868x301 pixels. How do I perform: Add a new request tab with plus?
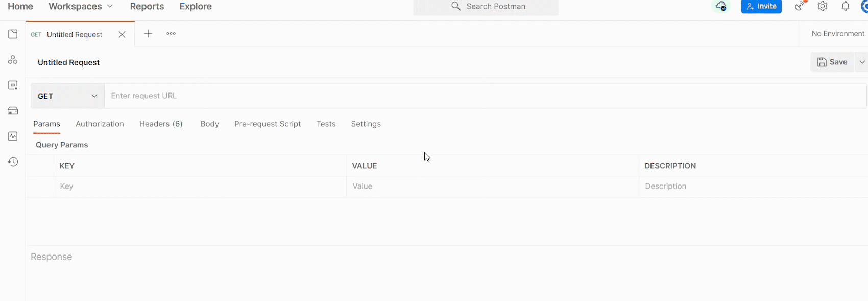coord(148,34)
